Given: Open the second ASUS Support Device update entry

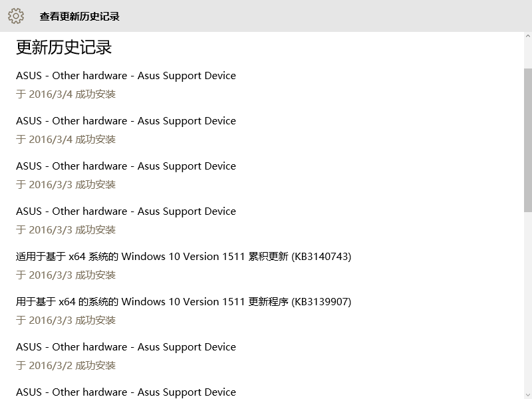Looking at the screenshot, I should tap(126, 121).
